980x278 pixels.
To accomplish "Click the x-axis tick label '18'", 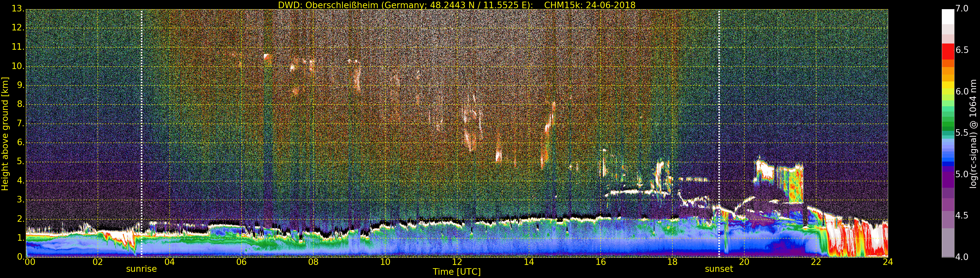I will pyautogui.click(x=673, y=262).
